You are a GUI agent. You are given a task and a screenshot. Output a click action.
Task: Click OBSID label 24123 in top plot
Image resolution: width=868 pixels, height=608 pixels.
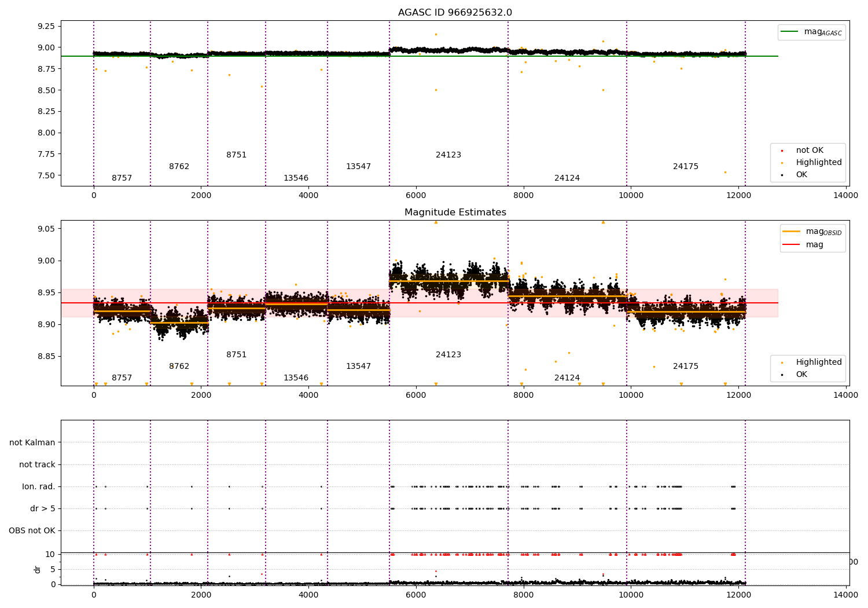[x=448, y=155]
